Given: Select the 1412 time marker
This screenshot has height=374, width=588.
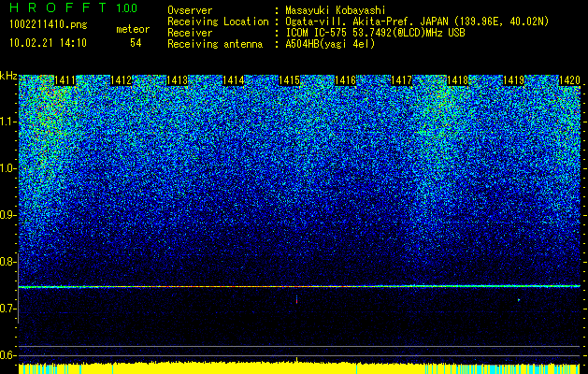Looking at the screenshot, I should tap(121, 80).
